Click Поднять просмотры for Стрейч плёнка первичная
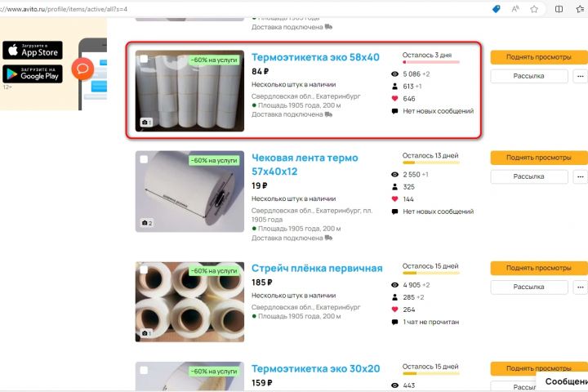Image resolution: width=588 pixels, height=392 pixels. pyautogui.click(x=539, y=268)
